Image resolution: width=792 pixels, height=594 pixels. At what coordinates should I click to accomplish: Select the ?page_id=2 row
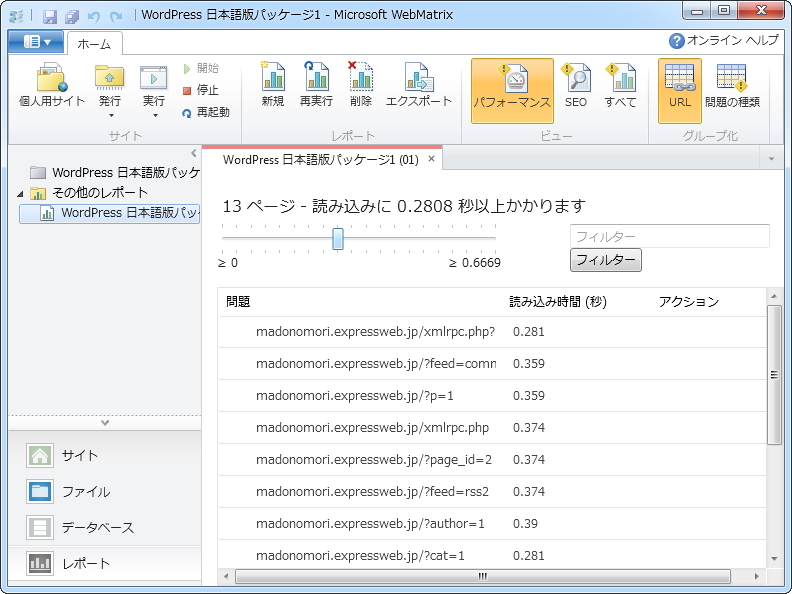point(492,460)
